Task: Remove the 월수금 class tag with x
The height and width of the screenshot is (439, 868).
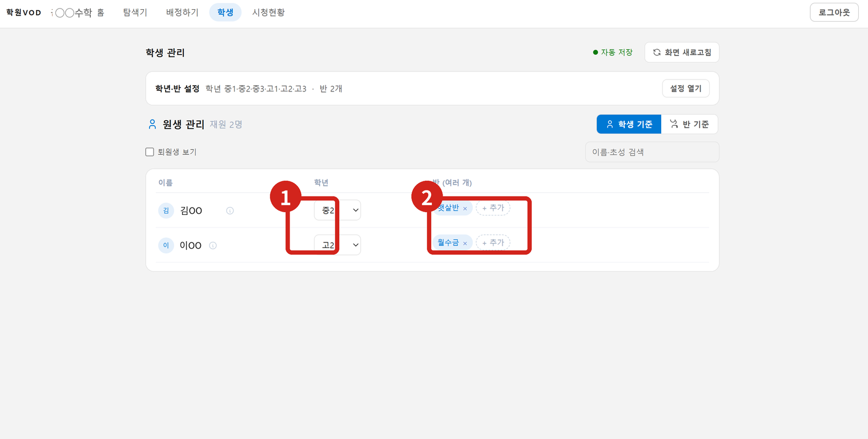Action: pos(465,244)
